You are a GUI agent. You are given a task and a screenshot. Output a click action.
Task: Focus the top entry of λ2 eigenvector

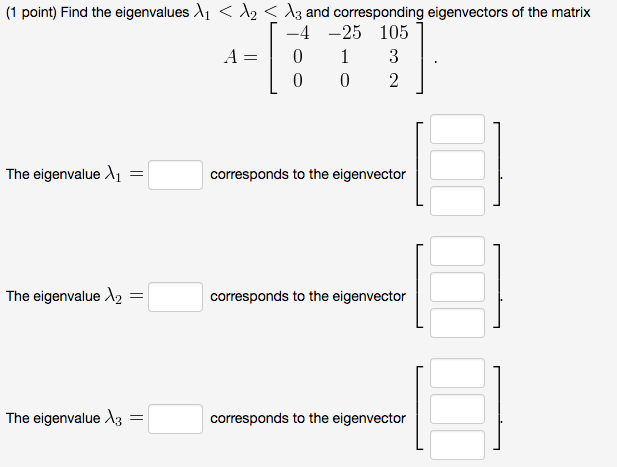tap(457, 251)
